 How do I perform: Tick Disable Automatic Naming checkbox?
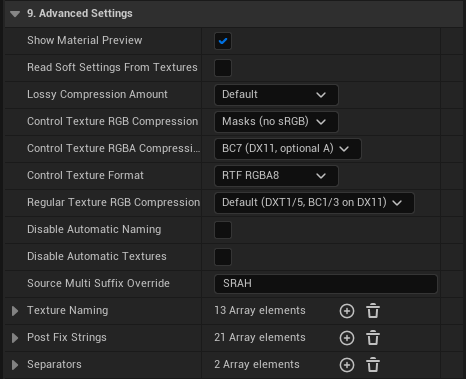[223, 230]
